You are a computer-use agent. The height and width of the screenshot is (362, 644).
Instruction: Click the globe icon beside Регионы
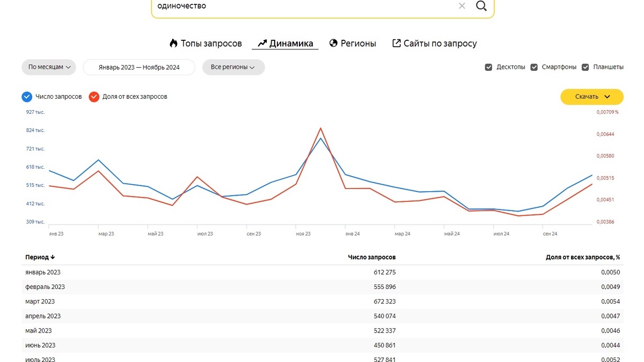(x=333, y=44)
